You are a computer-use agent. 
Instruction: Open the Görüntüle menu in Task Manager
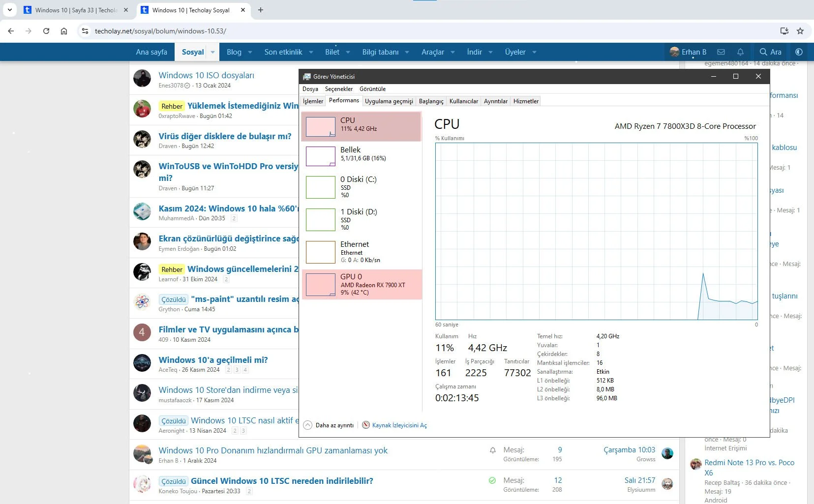click(x=372, y=89)
